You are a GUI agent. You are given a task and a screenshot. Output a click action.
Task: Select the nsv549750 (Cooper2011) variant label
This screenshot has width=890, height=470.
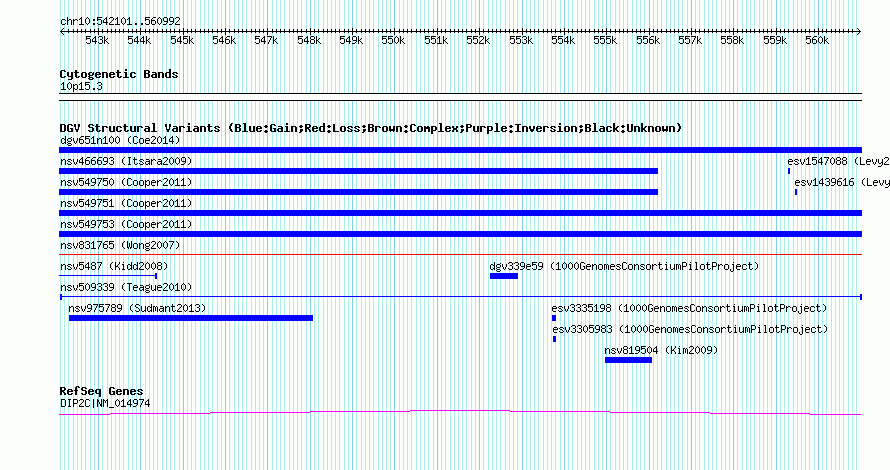126,182
